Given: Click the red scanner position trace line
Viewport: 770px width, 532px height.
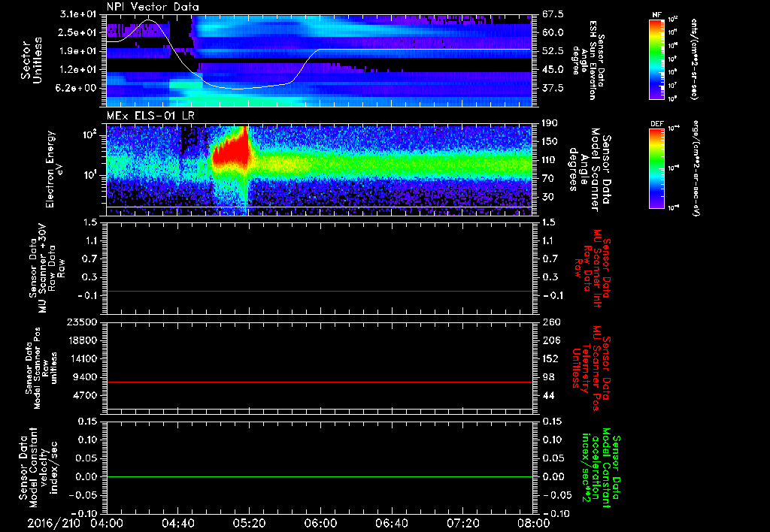Looking at the screenshot, I should [319, 382].
